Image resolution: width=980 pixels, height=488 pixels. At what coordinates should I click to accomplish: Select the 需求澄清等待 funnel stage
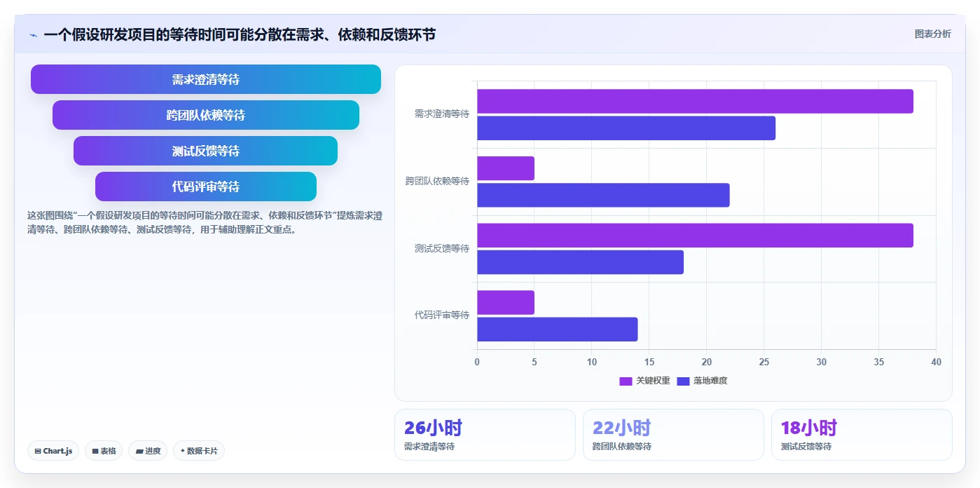[206, 79]
